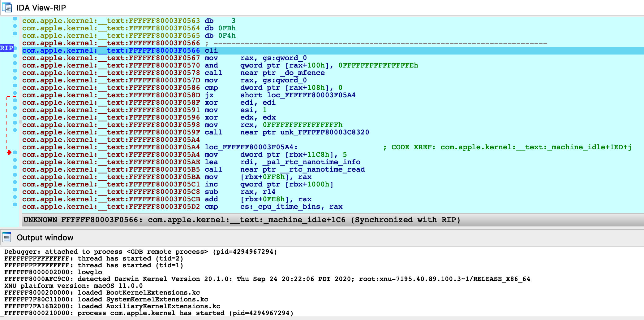The image size is (644, 320).
Task: Click the Output window panel icon
Action: [x=7, y=238]
